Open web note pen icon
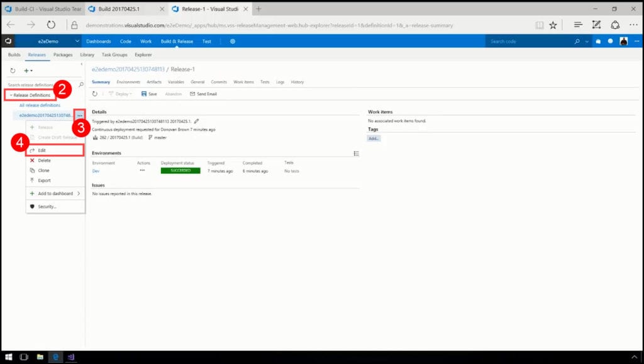This screenshot has width=644, height=364. 596,25
